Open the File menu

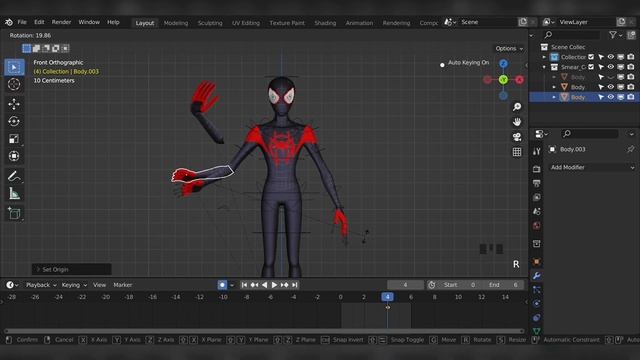coord(22,22)
